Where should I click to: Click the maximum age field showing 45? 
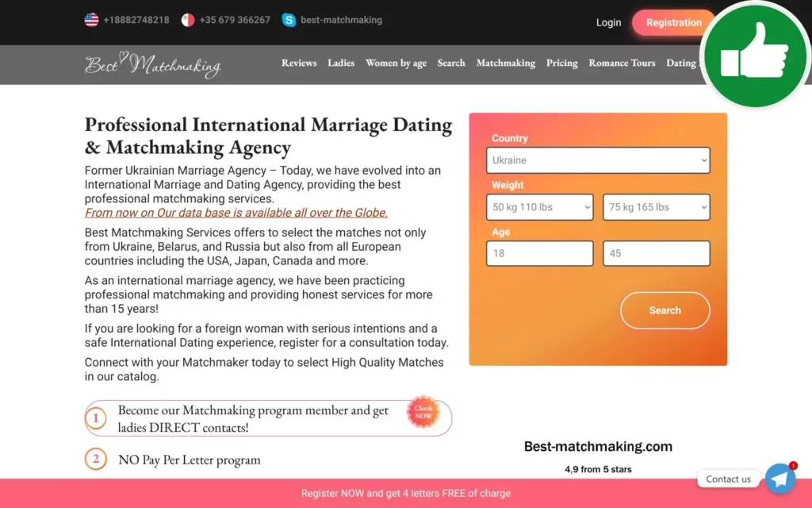point(656,253)
